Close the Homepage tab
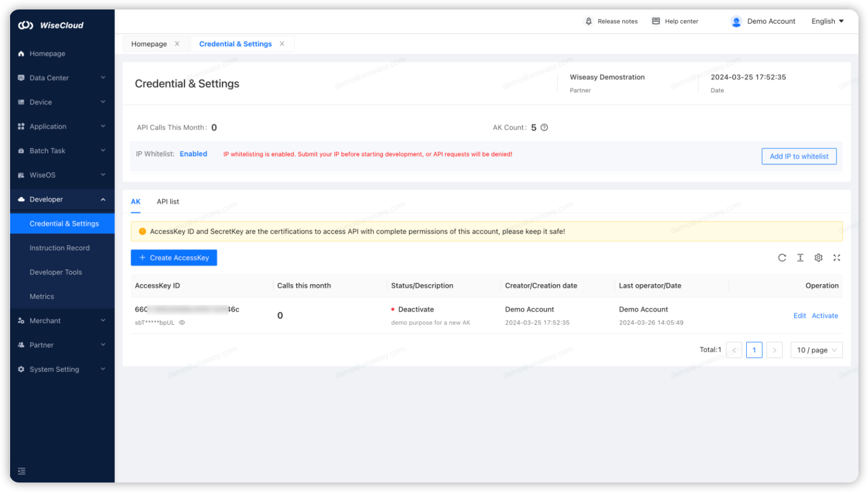Viewport: 868px width, 492px height. tap(177, 44)
